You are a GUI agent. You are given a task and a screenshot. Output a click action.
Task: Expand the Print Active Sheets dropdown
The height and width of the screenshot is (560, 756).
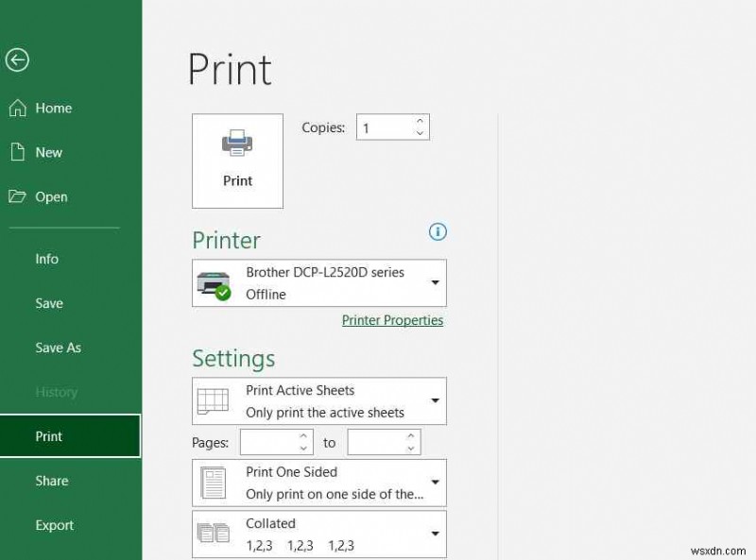point(435,400)
